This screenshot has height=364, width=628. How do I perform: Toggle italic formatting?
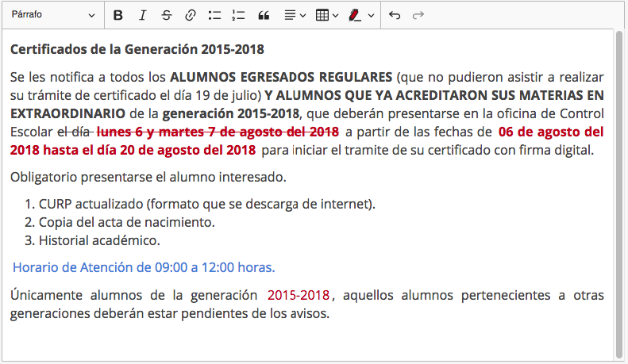click(142, 15)
